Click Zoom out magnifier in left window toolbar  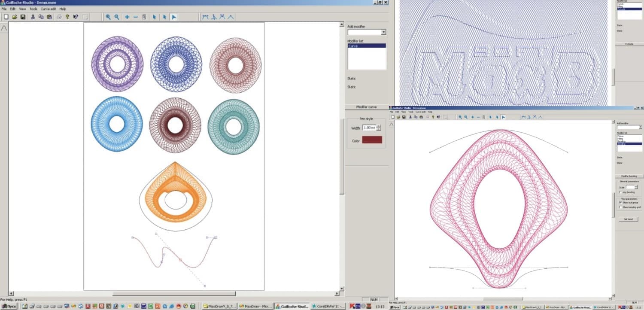tap(117, 17)
